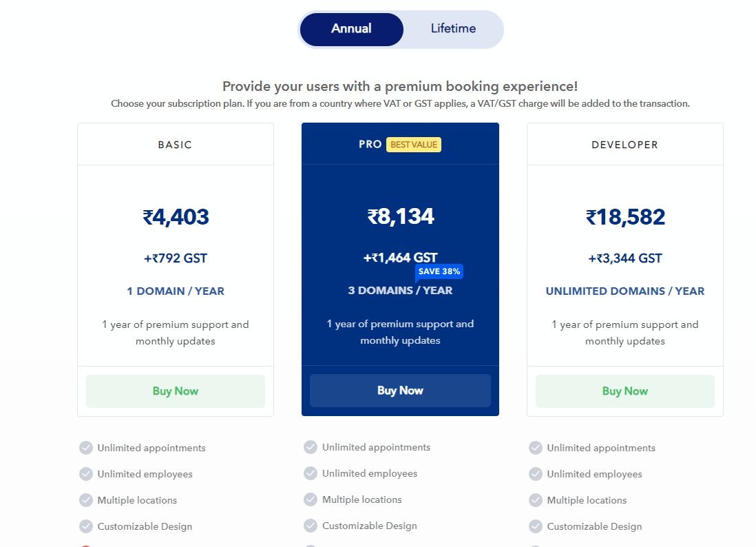Image resolution: width=756 pixels, height=547 pixels.
Task: Buy the Developer plan now
Action: pyautogui.click(x=625, y=391)
